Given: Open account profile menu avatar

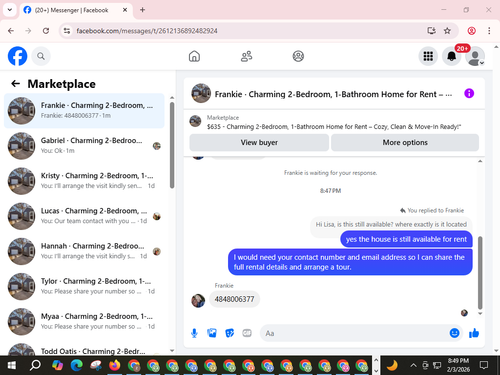Looking at the screenshot, I should pyautogui.click(x=475, y=56).
